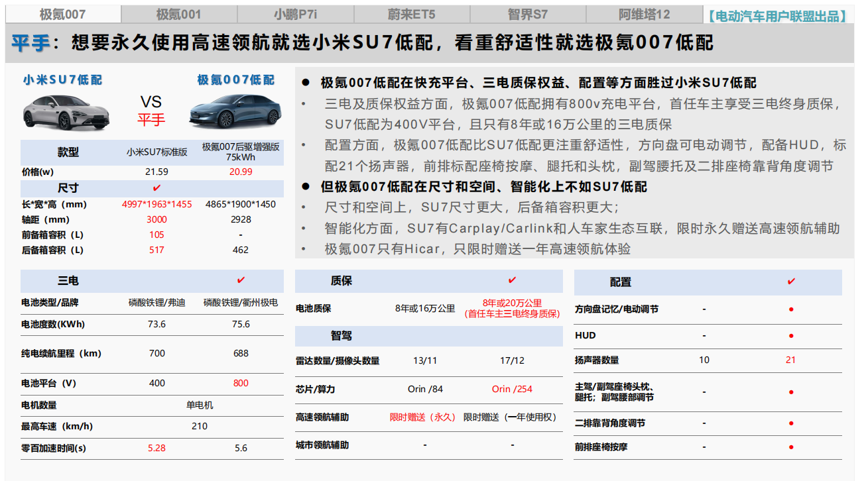The width and height of the screenshot is (868, 481).
Task: Click the acceleration value 5.28
Action: point(157,448)
